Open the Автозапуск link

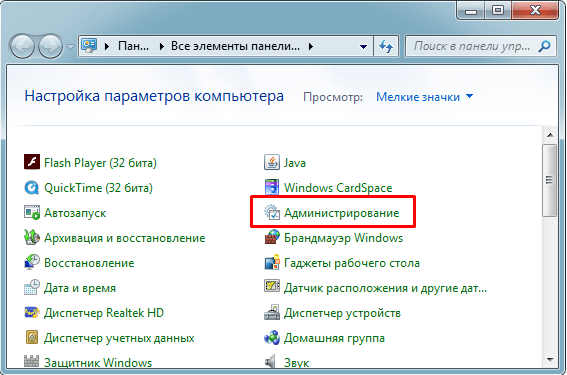(75, 213)
